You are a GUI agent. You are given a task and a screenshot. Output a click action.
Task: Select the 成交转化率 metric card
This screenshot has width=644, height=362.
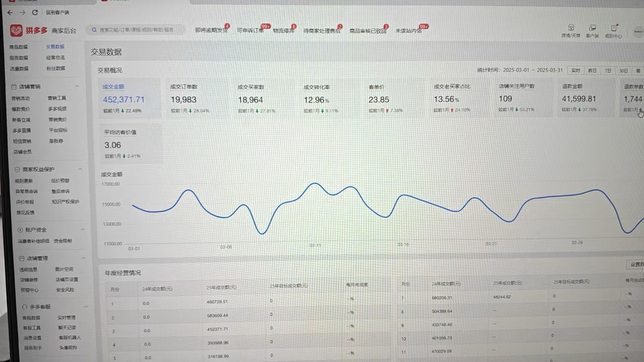point(330,99)
